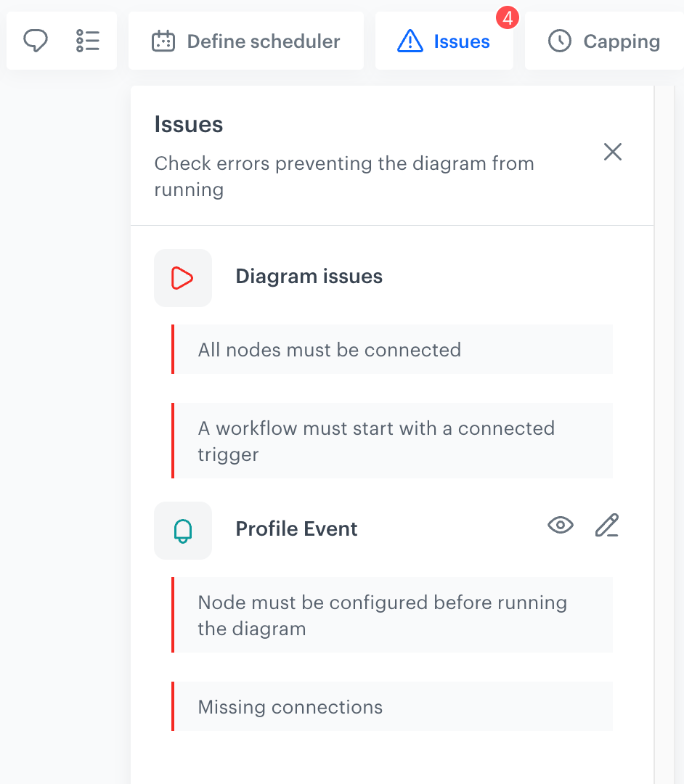This screenshot has width=684, height=784.
Task: Click the calendar icon on Define scheduler
Action: pyautogui.click(x=163, y=41)
